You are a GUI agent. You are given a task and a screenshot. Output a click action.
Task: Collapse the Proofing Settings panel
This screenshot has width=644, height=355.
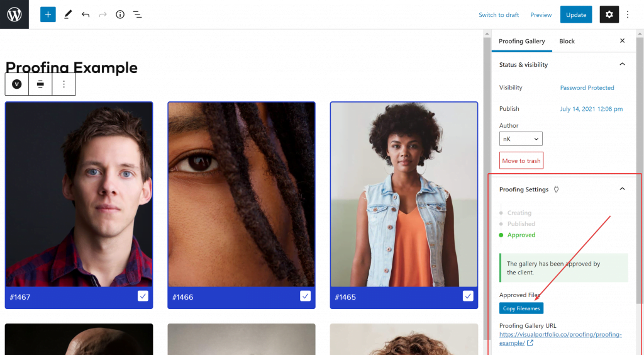(x=622, y=189)
